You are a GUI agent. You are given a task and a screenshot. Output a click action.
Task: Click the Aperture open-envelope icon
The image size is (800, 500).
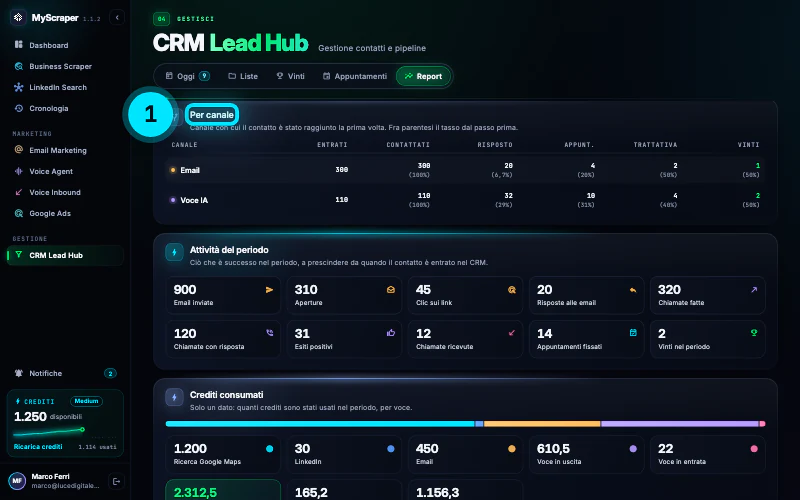(391, 290)
